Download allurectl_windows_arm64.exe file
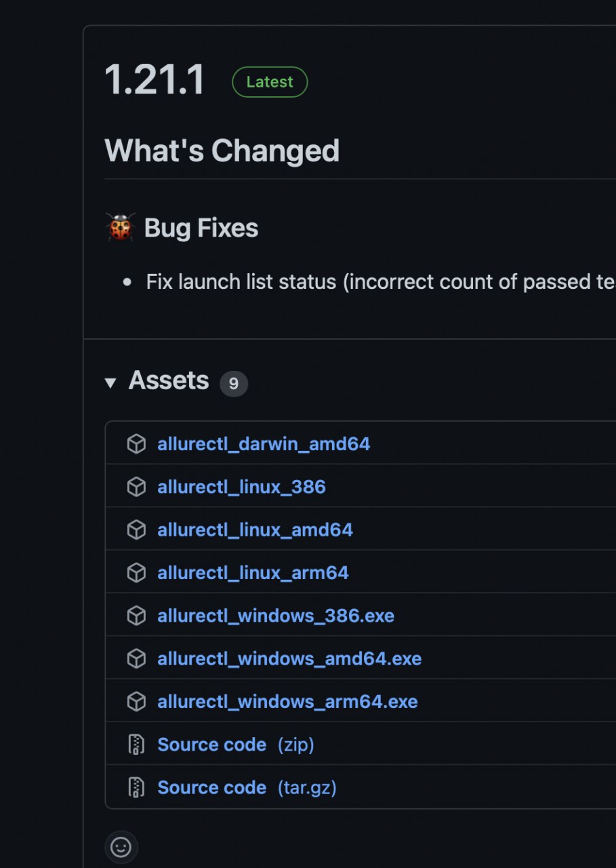The image size is (616, 868). (287, 702)
